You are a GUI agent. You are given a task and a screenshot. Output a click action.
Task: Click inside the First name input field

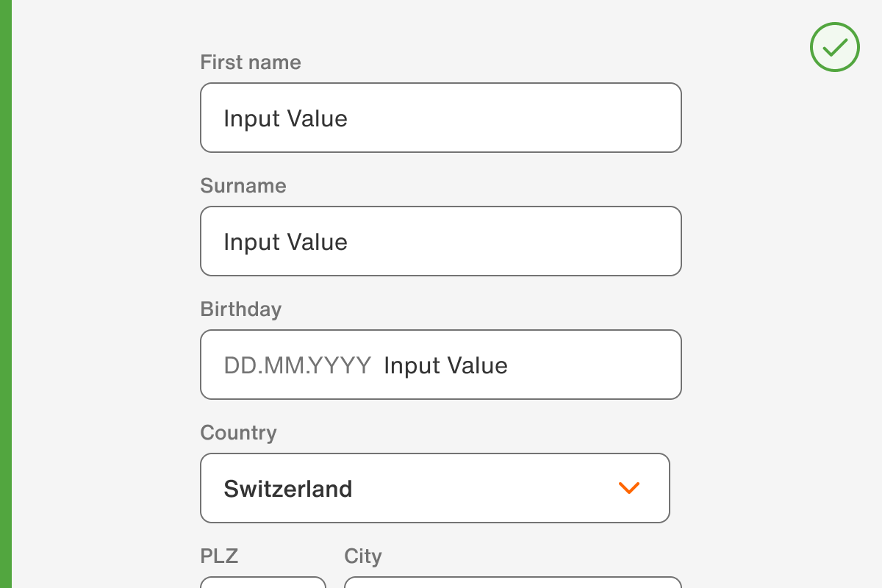click(441, 118)
